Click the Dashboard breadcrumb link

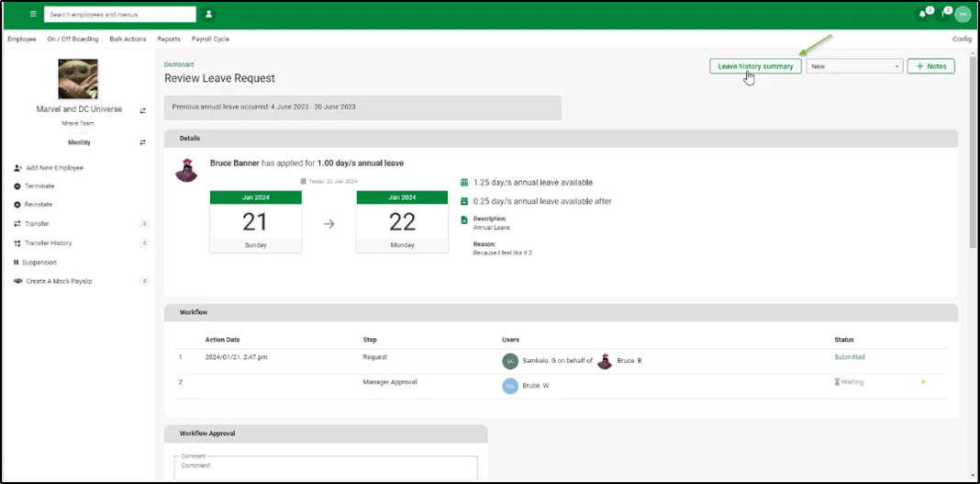(x=179, y=64)
